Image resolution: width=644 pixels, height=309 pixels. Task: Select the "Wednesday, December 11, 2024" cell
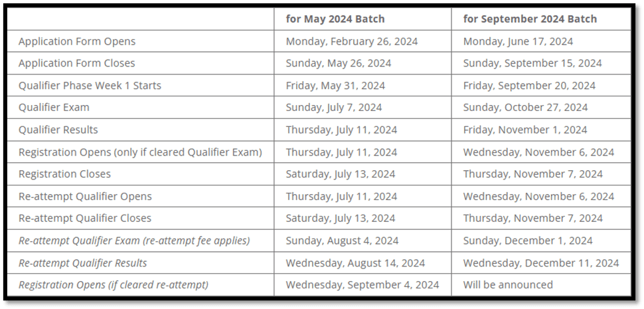(541, 262)
